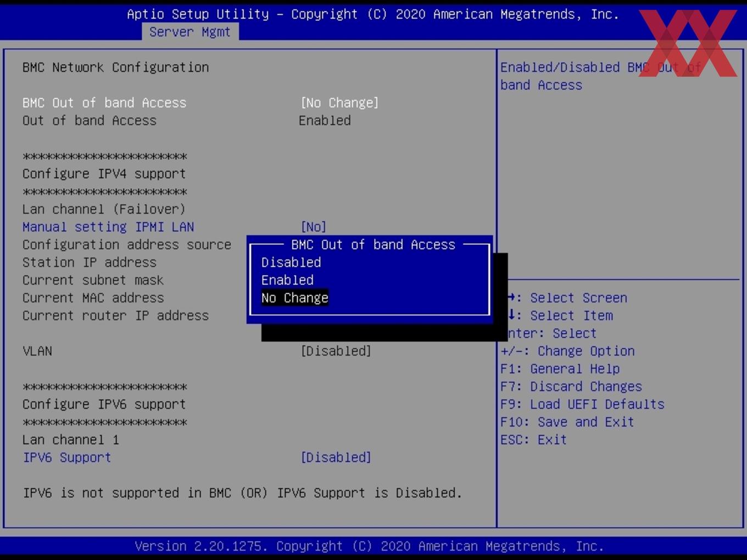Click the F9: Load UEFI Defaults hint
The width and height of the screenshot is (747, 560).
coord(582,404)
